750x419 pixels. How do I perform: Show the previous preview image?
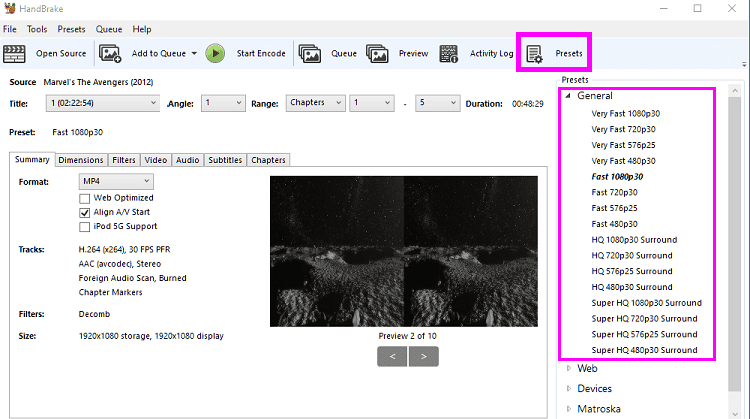392,356
